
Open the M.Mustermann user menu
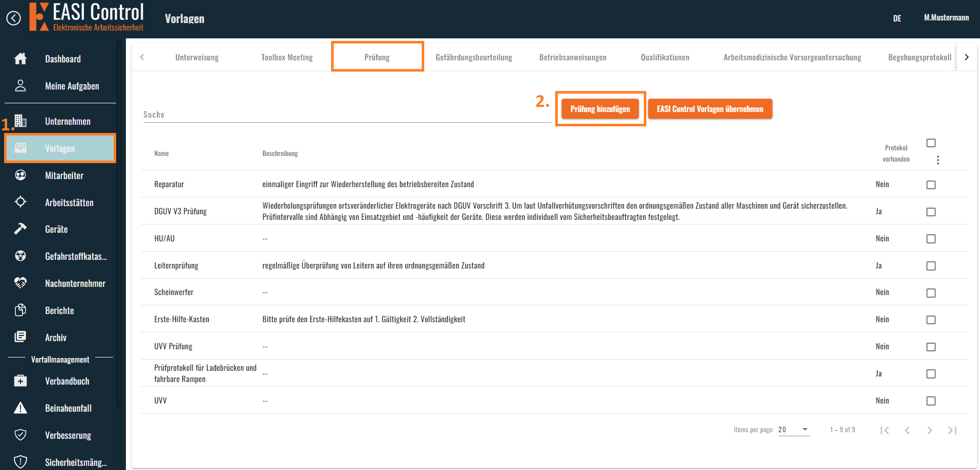pos(946,18)
